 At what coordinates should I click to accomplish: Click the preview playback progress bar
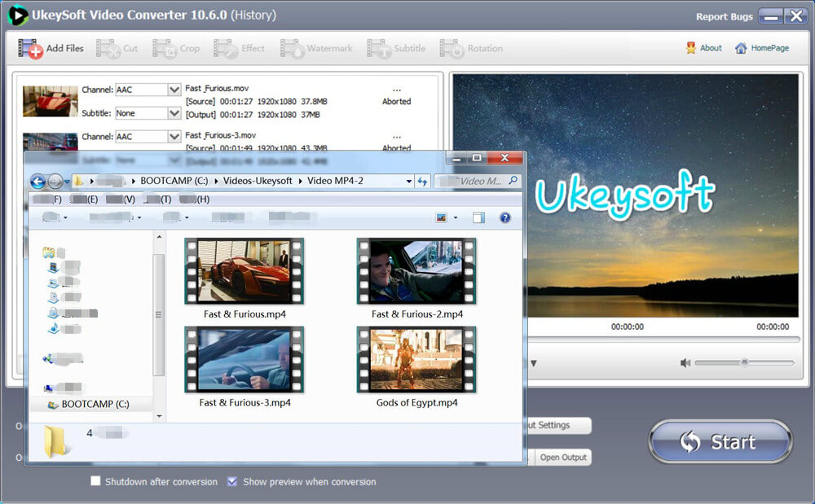(x=663, y=340)
